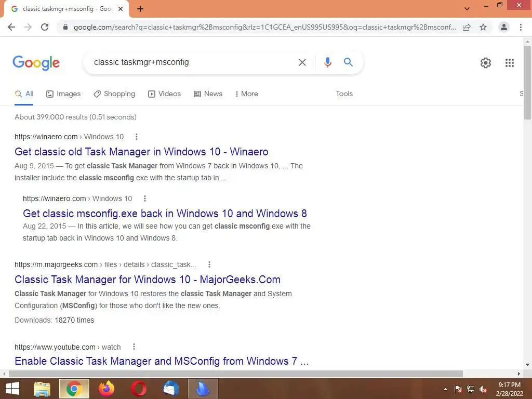The width and height of the screenshot is (532, 399).
Task: Open Chrome profile avatar
Action: pos(504,27)
